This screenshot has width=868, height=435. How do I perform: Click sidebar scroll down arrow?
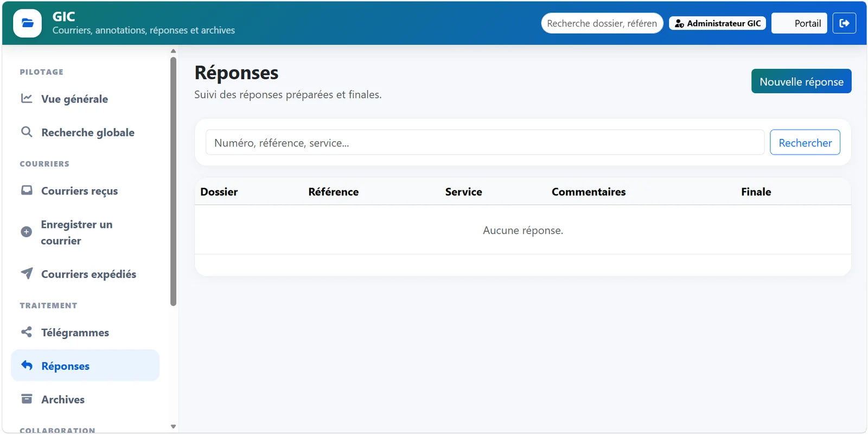[x=174, y=427]
